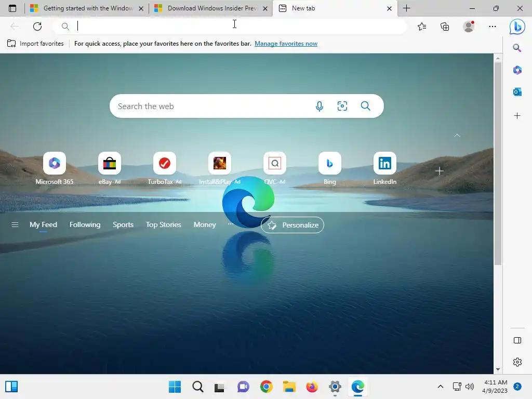Screen dimensions: 532x399
Task: Add a sidebar app with plus icon
Action: pyautogui.click(x=517, y=116)
